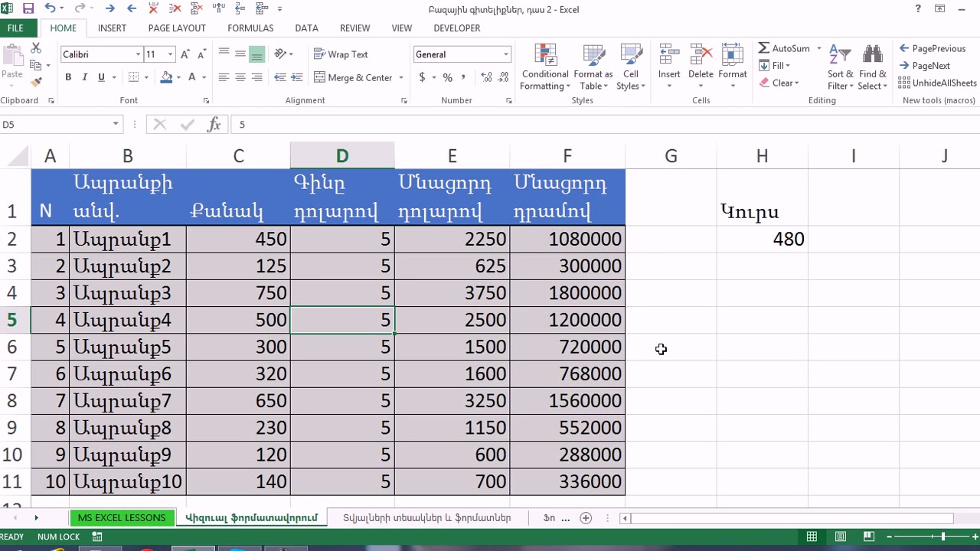Switch to the PAGE LAYOUT ribbon tab
The height and width of the screenshot is (551, 980).
(177, 28)
